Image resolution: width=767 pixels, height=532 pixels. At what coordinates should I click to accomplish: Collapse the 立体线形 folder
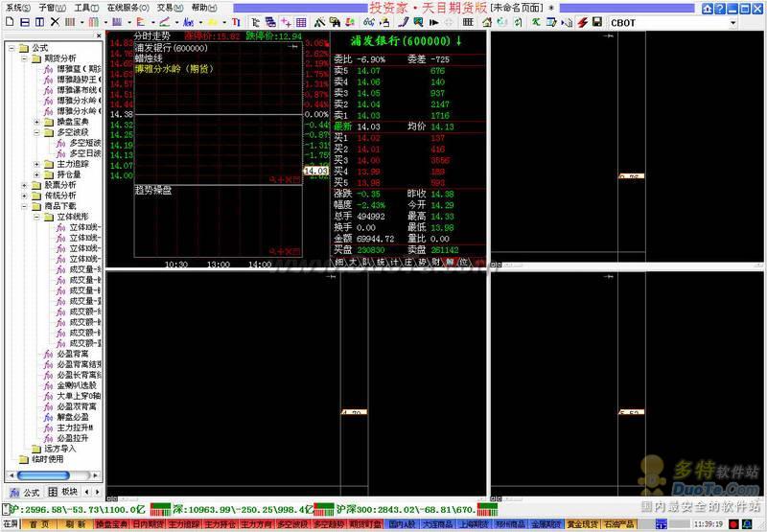pyautogui.click(x=36, y=217)
